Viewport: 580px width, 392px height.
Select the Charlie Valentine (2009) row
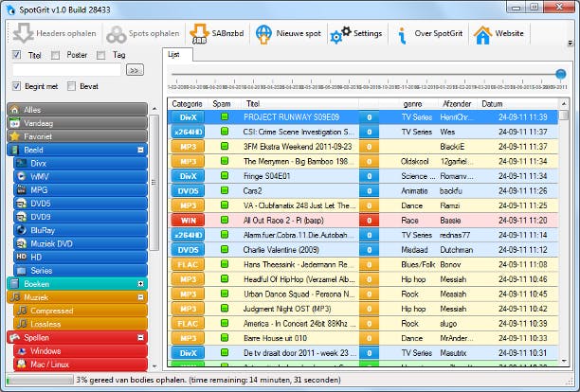click(x=363, y=250)
